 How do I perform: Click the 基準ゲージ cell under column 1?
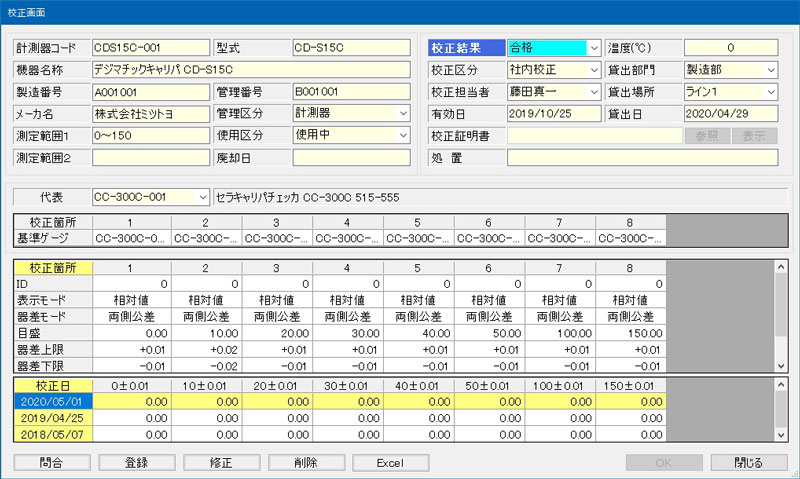[132, 238]
